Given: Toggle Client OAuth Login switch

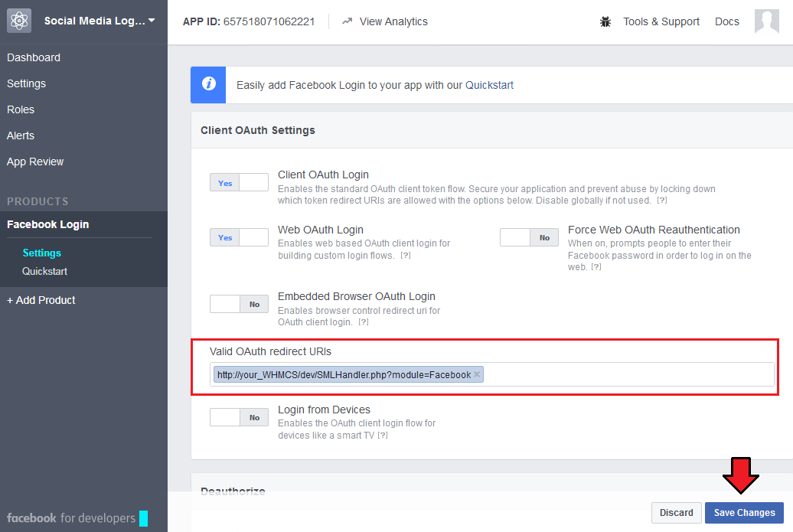Looking at the screenshot, I should [239, 182].
